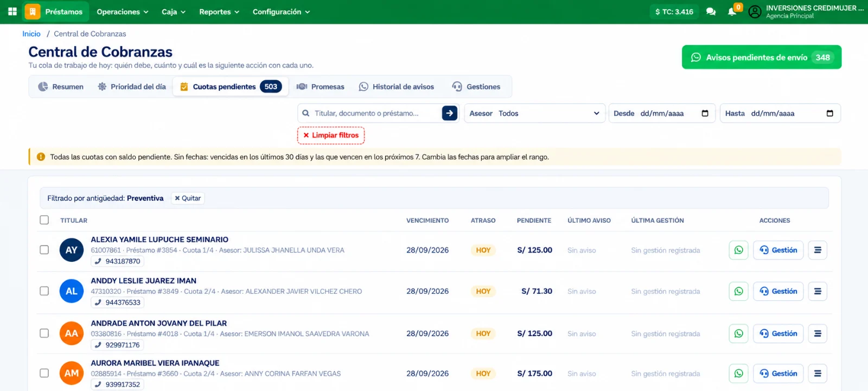868x391 pixels.
Task: Open row menu for ANDDY LESLIE JUAREZ
Action: (x=818, y=292)
